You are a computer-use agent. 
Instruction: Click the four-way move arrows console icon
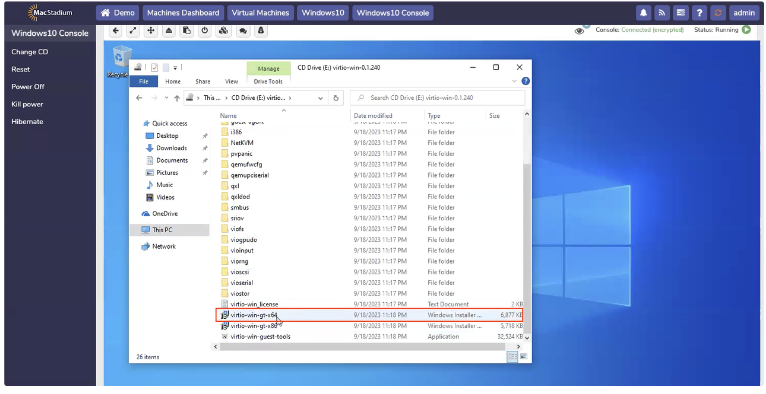[151, 30]
